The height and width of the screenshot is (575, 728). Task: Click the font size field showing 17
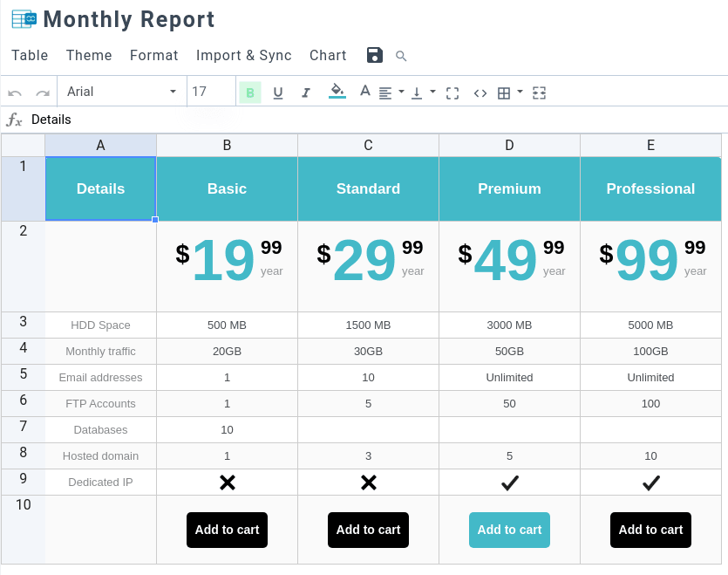click(x=210, y=92)
